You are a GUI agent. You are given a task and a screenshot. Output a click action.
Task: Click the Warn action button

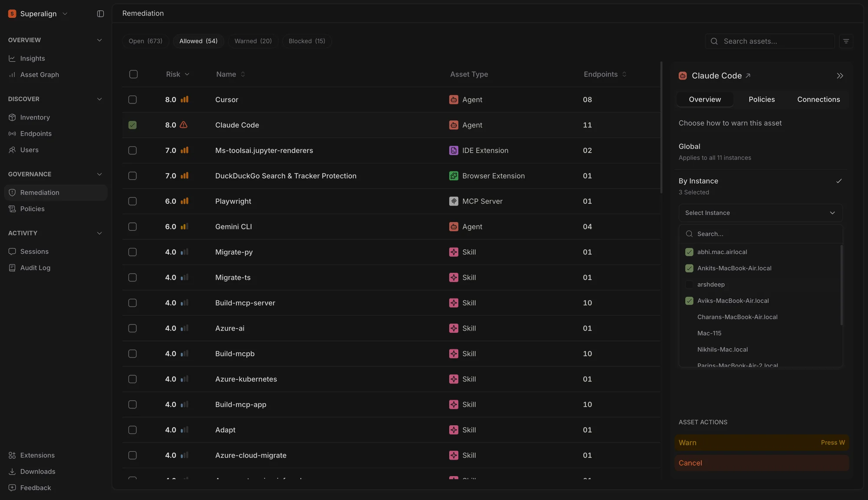[762, 443]
